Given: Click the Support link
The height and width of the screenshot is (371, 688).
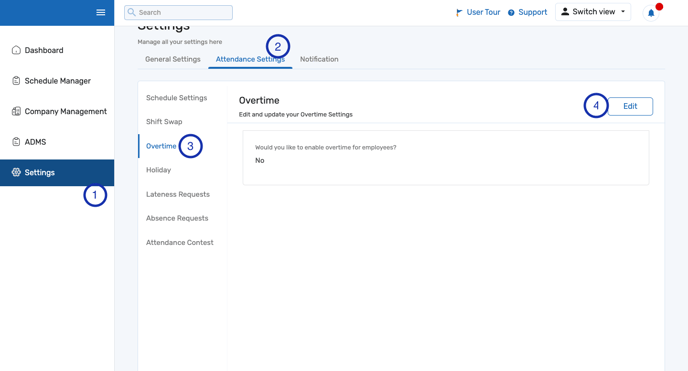Looking at the screenshot, I should (533, 12).
